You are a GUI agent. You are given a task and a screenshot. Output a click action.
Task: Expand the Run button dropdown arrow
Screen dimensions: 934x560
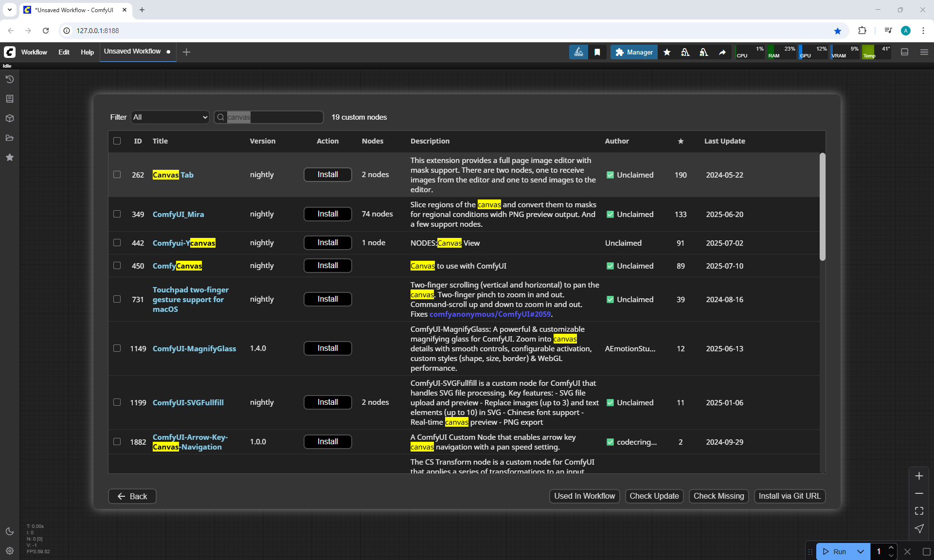[861, 551]
